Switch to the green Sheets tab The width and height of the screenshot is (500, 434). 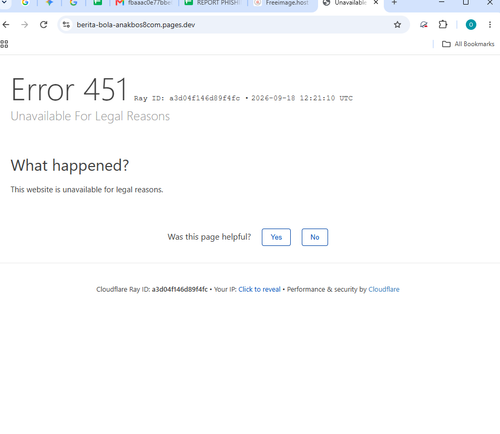pyautogui.click(x=97, y=3)
